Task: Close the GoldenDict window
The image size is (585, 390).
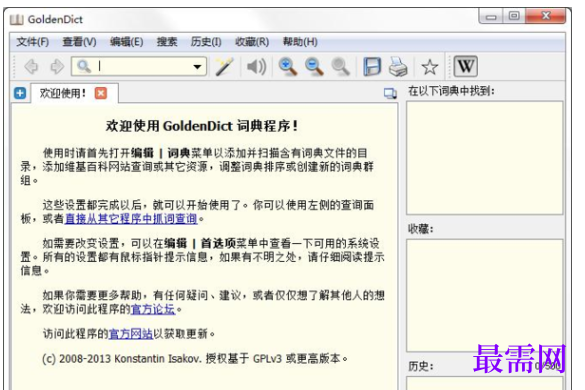Action: point(546,16)
